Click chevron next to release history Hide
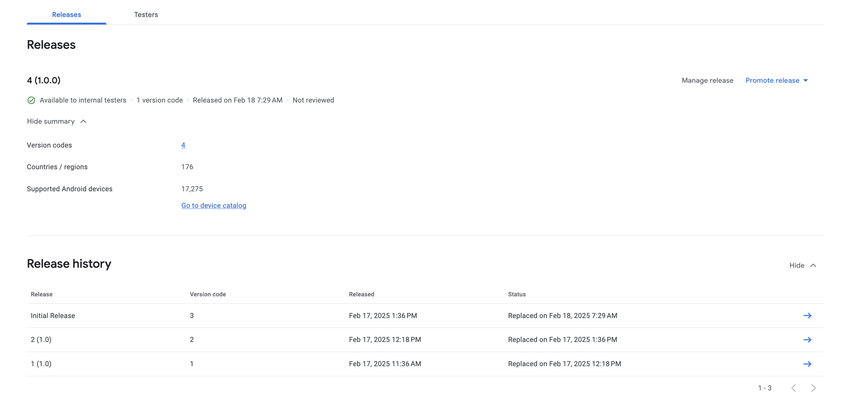Viewport: 868px width, 414px height. tap(813, 265)
